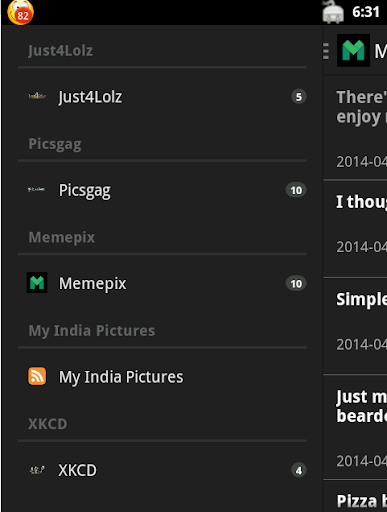Open the Just4Lolz feed
The height and width of the screenshot is (512, 387).
tap(162, 97)
